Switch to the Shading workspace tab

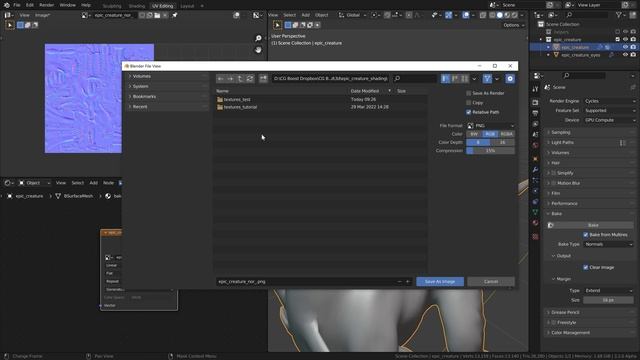[137, 6]
